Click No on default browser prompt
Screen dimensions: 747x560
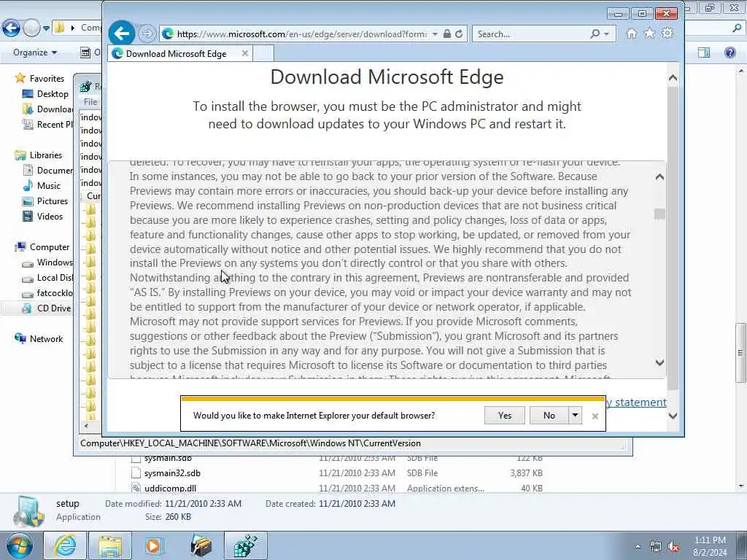[x=549, y=415]
